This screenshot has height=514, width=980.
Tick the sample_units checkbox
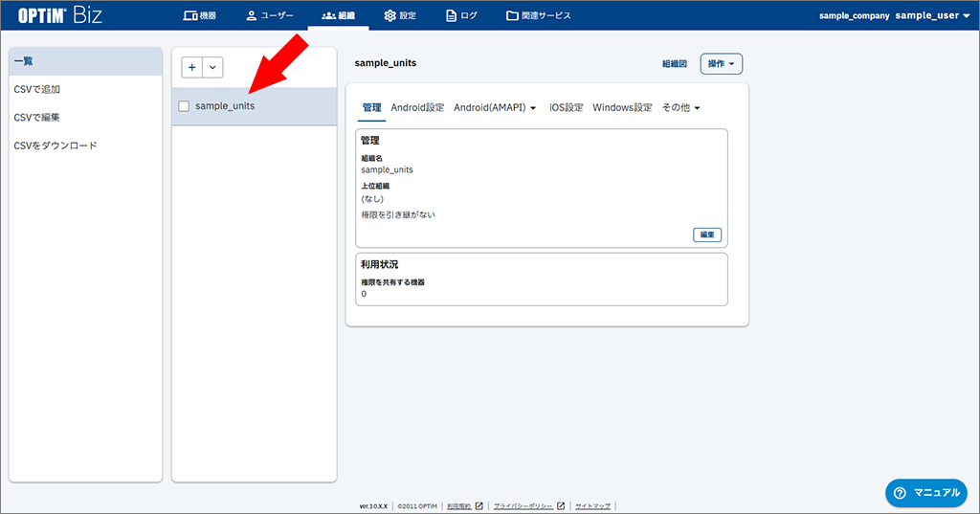click(x=184, y=106)
